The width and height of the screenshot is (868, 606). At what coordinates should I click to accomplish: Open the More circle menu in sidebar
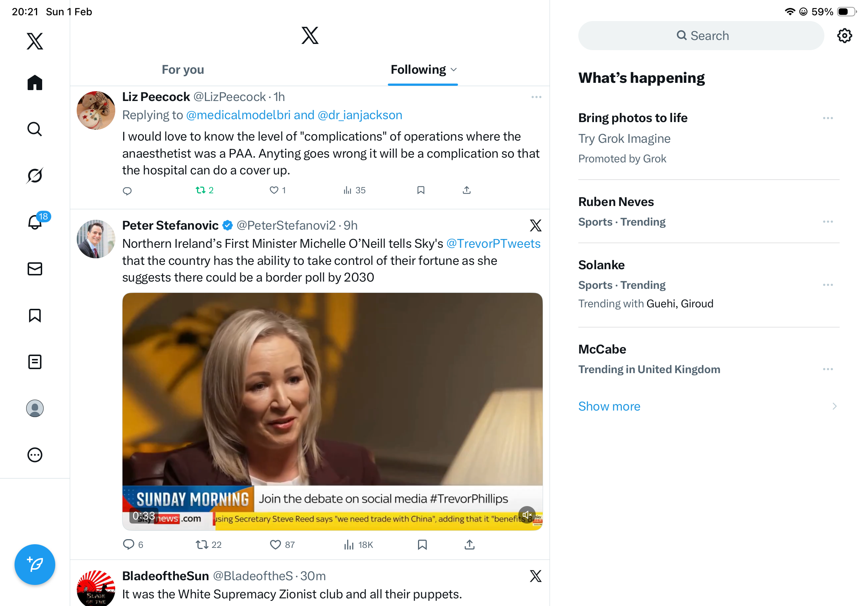pyautogui.click(x=35, y=454)
